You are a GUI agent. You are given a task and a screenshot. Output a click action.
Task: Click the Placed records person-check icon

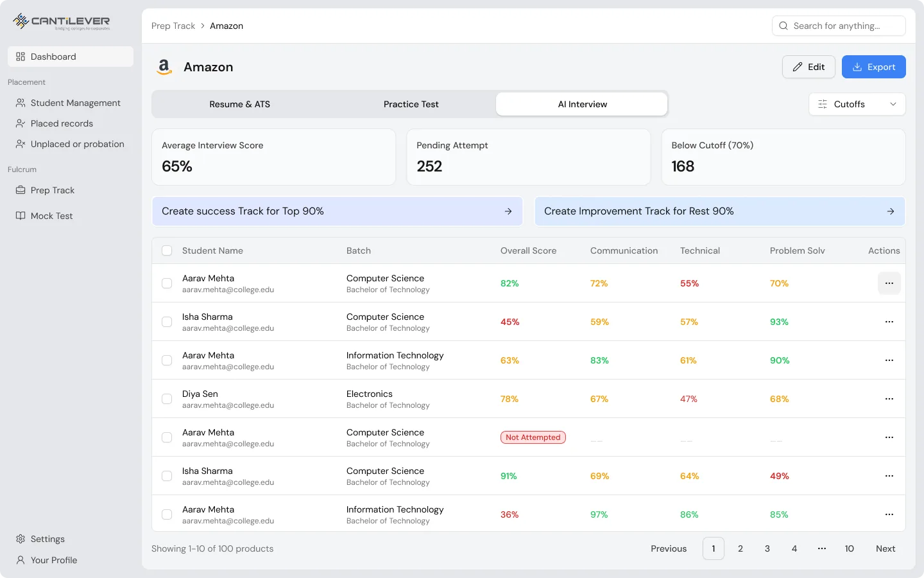[21, 123]
